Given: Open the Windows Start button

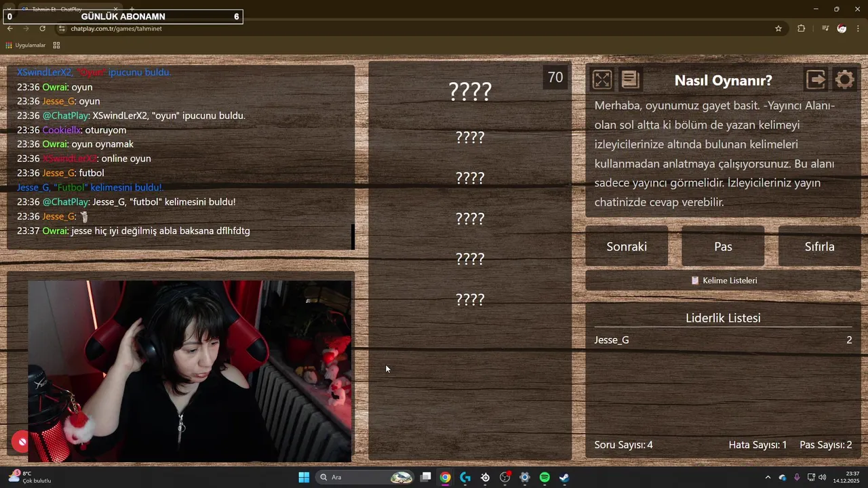Looking at the screenshot, I should tap(304, 477).
